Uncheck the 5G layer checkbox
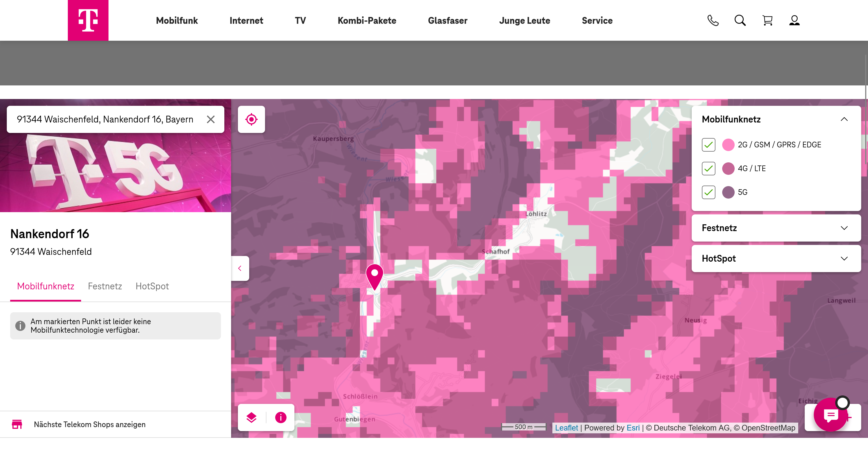This screenshot has height=452, width=868. point(709,192)
